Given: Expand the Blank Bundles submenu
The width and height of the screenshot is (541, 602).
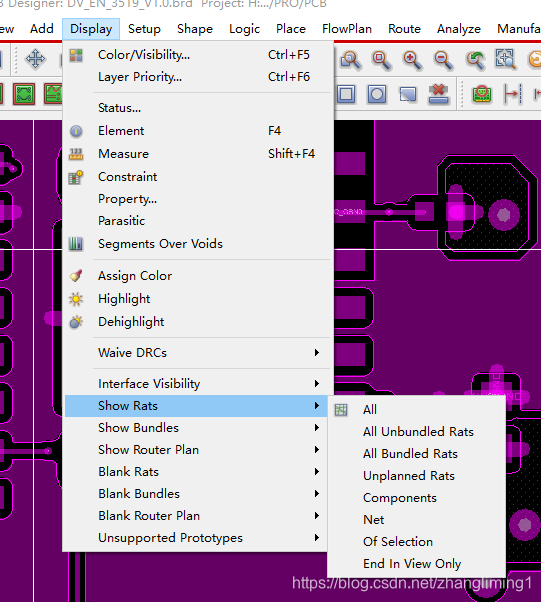Looking at the screenshot, I should pos(196,494).
